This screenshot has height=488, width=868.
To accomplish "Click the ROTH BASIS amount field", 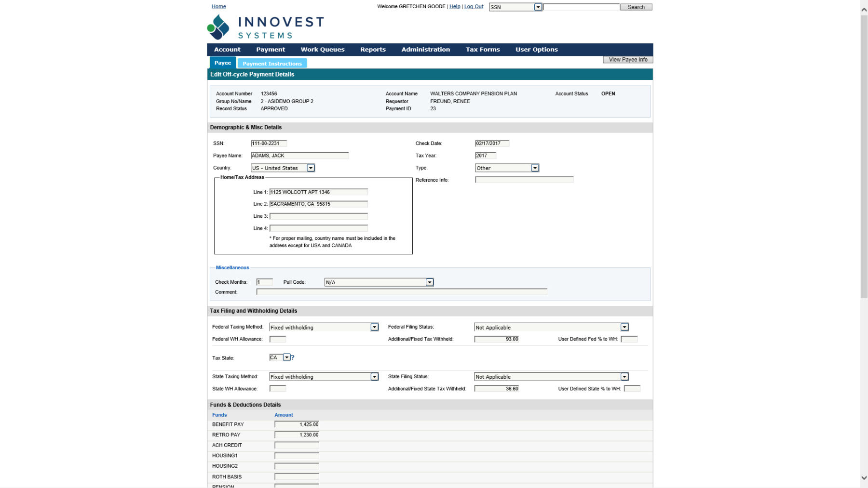I will tap(297, 477).
